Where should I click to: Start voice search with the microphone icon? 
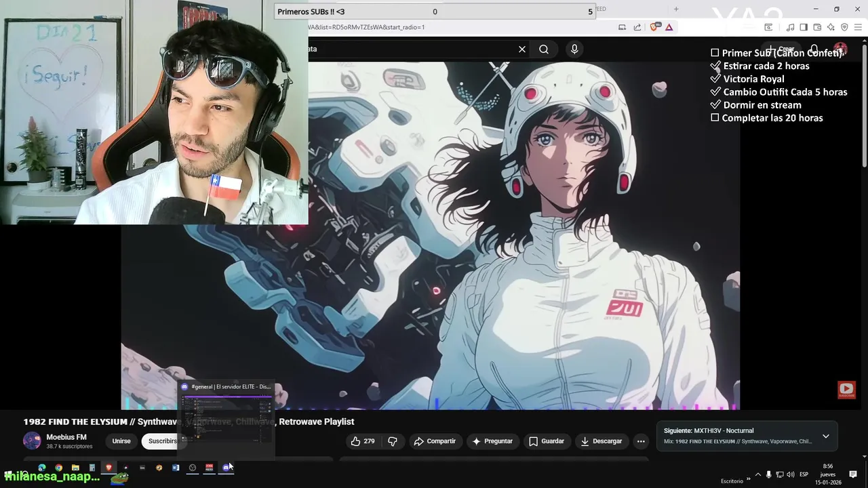coord(574,49)
